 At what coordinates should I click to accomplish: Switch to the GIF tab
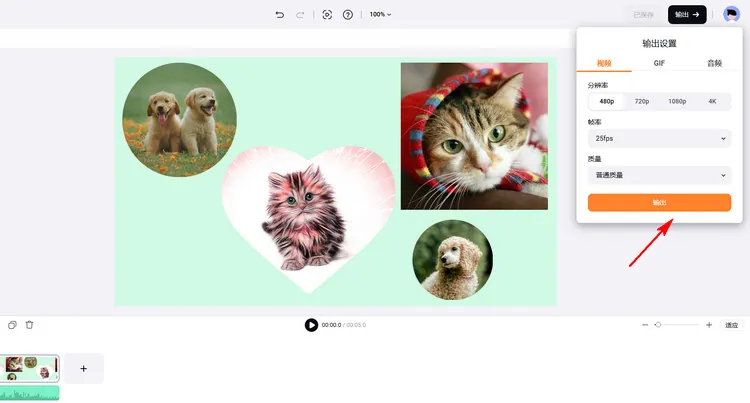pos(660,63)
